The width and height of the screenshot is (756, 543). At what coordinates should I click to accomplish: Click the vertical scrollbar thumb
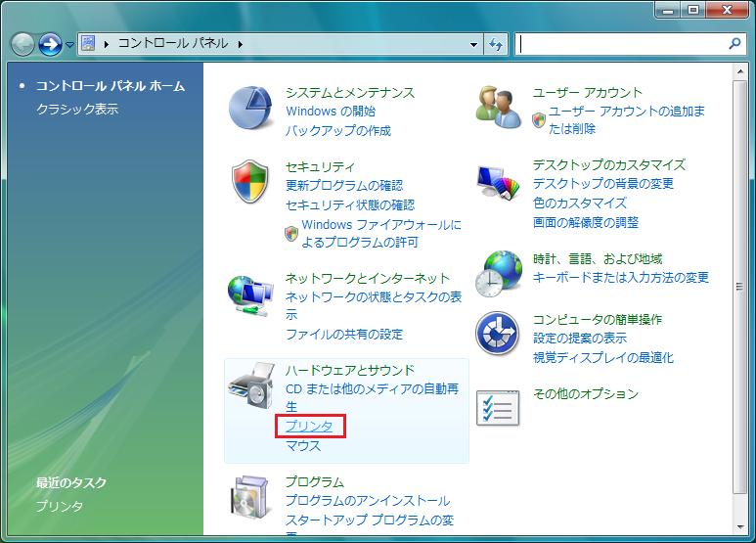pyautogui.click(x=739, y=287)
